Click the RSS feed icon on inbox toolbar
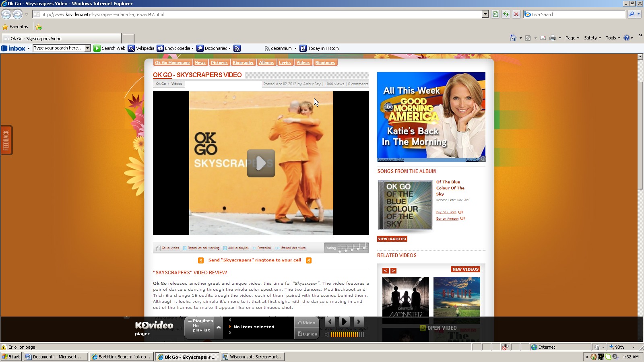Screen dimensions: 644x362 click(237, 48)
